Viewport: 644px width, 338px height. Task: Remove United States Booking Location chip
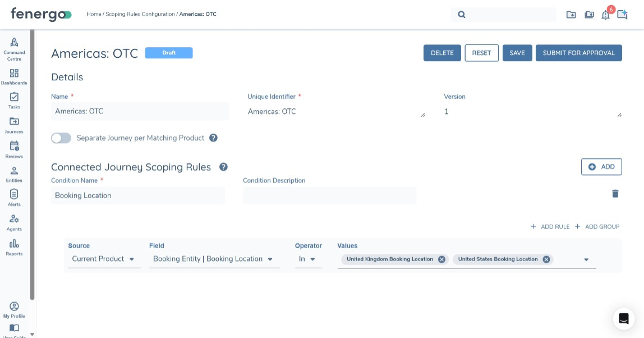pos(546,259)
